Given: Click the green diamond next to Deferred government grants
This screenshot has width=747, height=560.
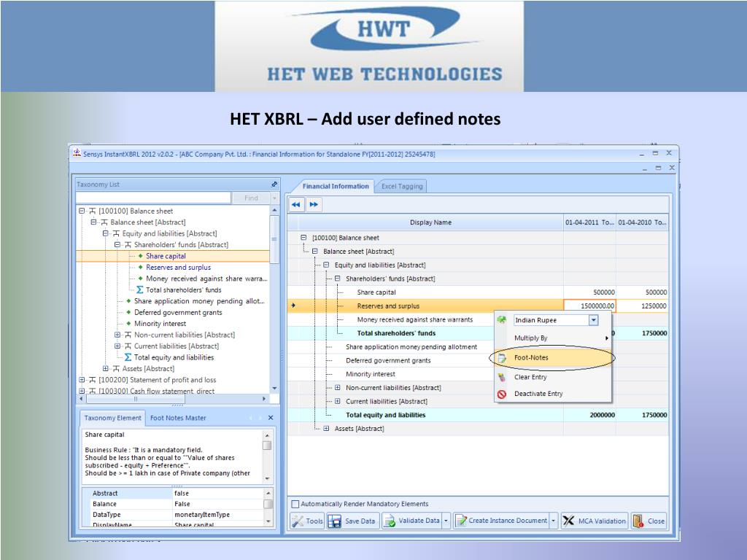Looking at the screenshot, I should pos(128,312).
